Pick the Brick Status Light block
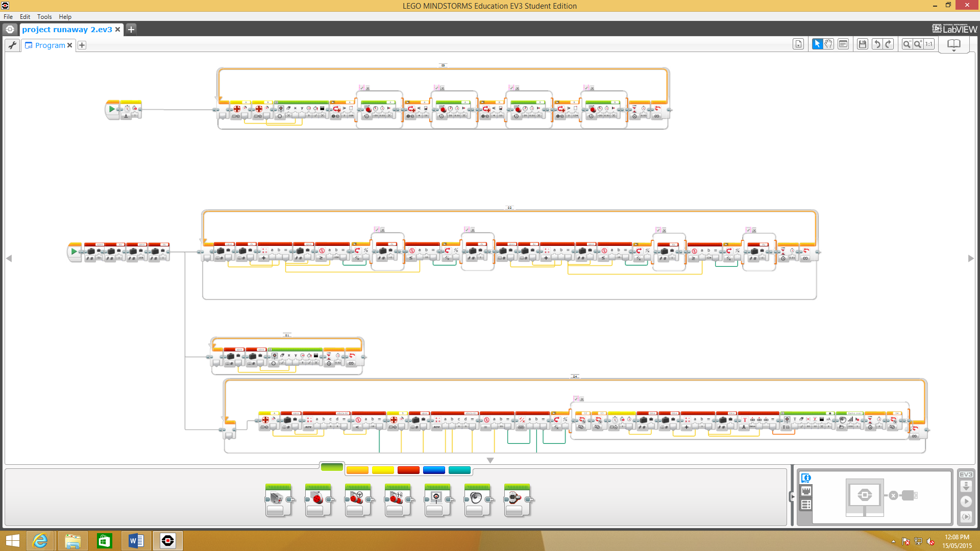The image size is (980, 551). (x=517, y=500)
